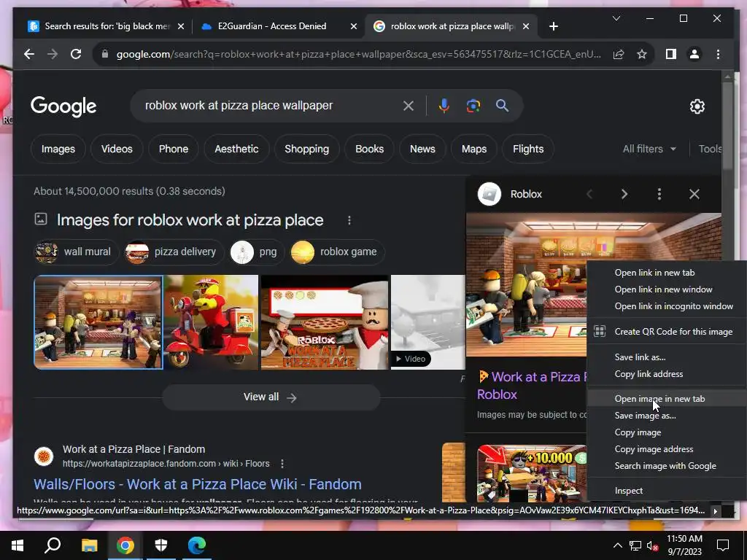Close the Roblox image preview panel
Screen dimensions: 747x560
pyautogui.click(x=694, y=194)
